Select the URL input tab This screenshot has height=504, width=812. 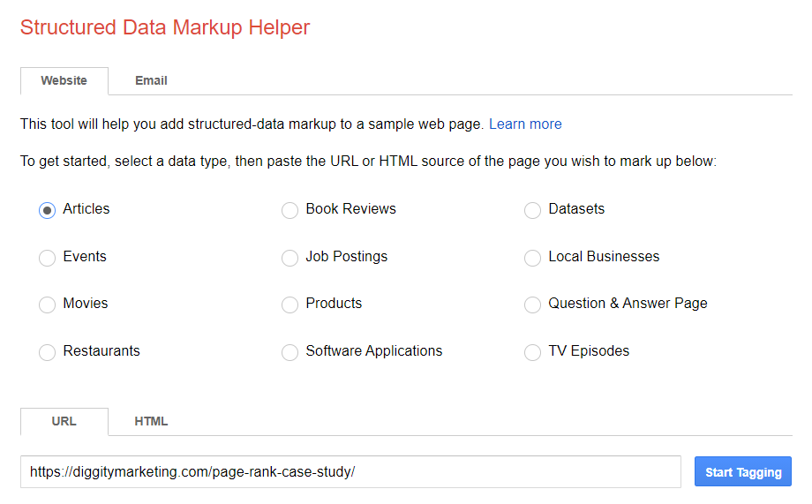pyautogui.click(x=64, y=421)
